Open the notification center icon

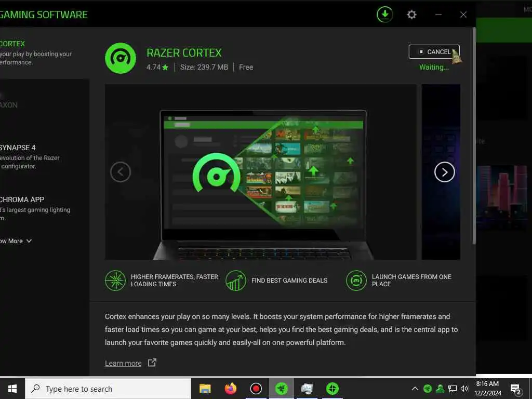point(516,389)
